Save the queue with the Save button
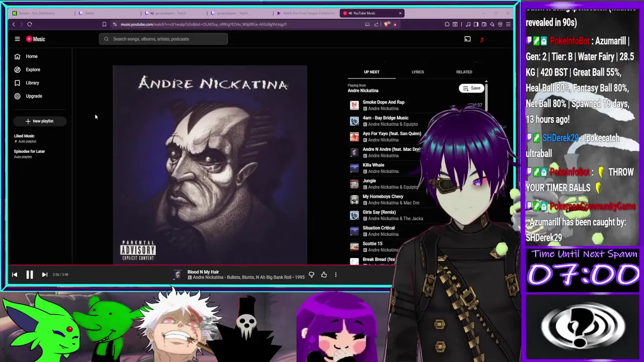 click(471, 88)
